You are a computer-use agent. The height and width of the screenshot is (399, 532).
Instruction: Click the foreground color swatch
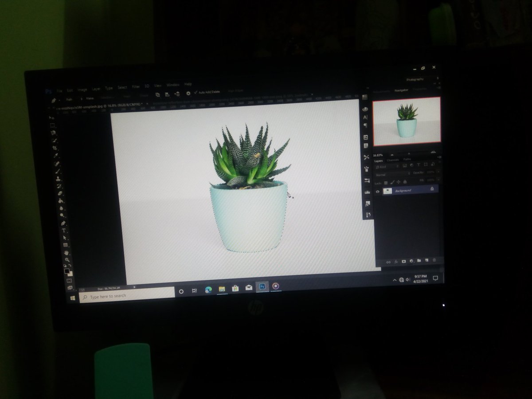(x=66, y=271)
